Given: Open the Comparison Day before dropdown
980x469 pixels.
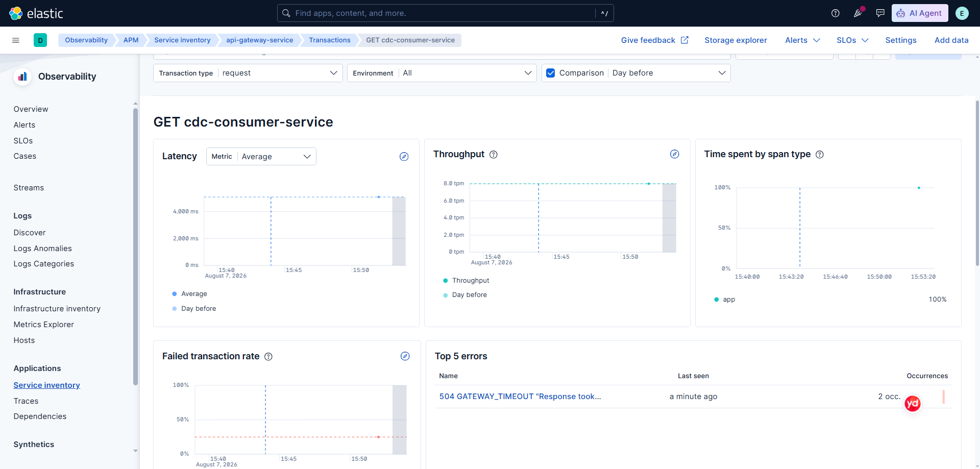Looking at the screenshot, I should coord(669,73).
